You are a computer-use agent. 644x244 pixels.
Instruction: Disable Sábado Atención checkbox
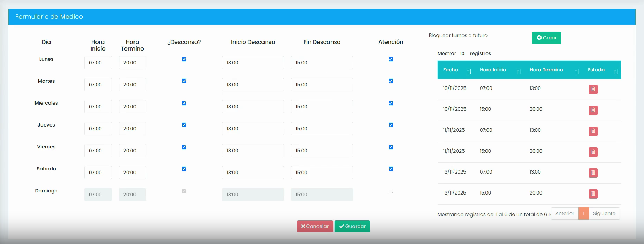click(x=391, y=169)
